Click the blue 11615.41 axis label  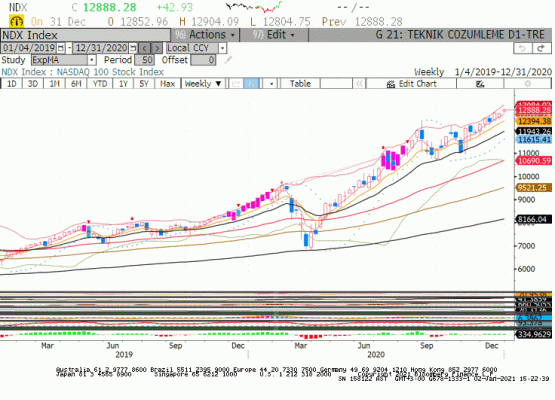coord(534,139)
